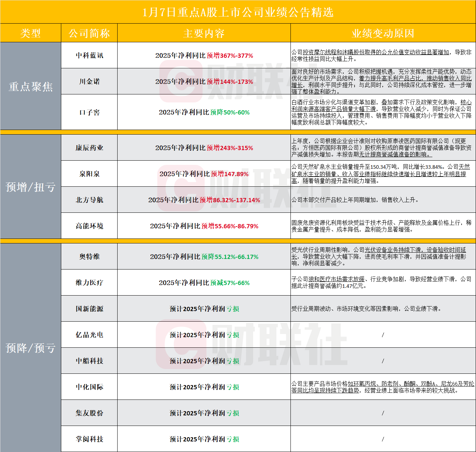Screen dimensions: 476x452
Task: Select company name 奥特维
Action: pyautogui.click(x=89, y=256)
